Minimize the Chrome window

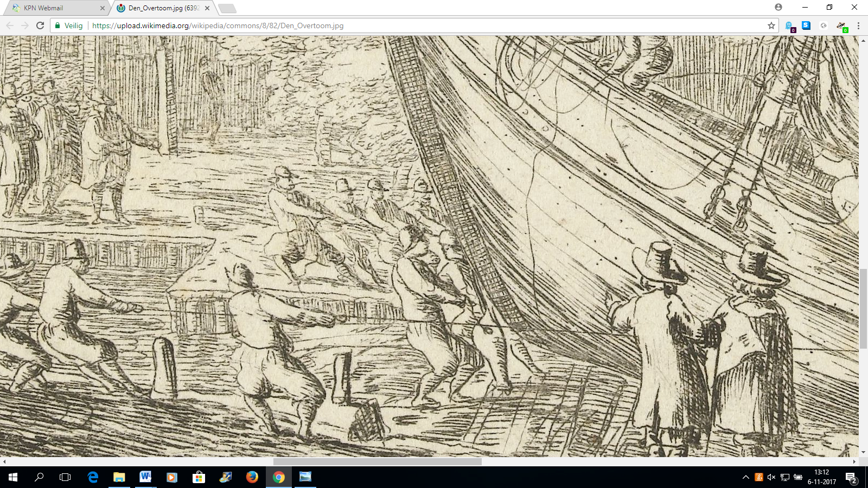coord(805,7)
